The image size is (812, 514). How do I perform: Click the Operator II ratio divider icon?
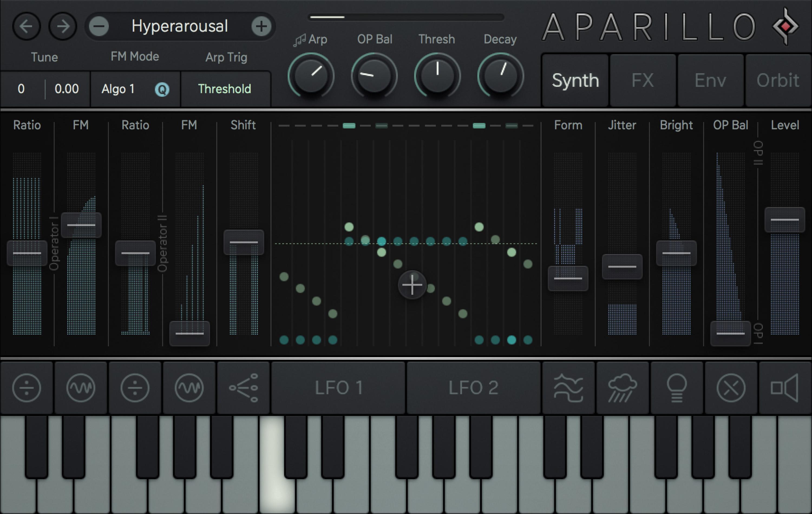(135, 387)
